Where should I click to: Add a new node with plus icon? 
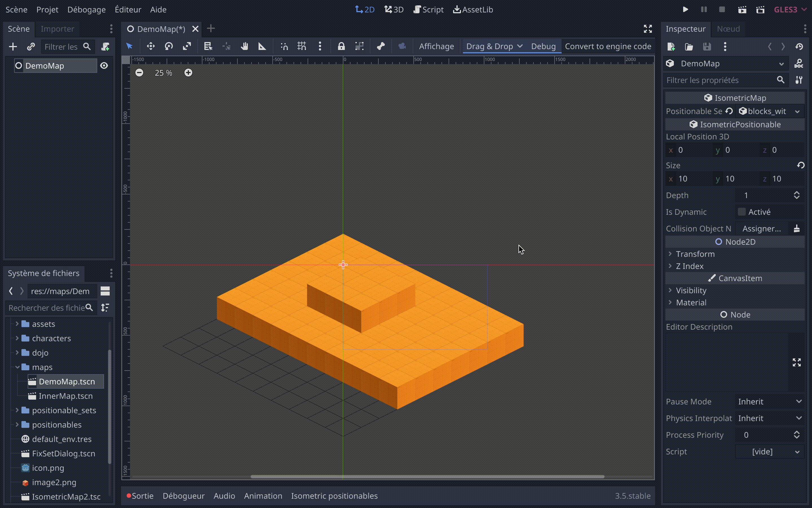[13, 47]
